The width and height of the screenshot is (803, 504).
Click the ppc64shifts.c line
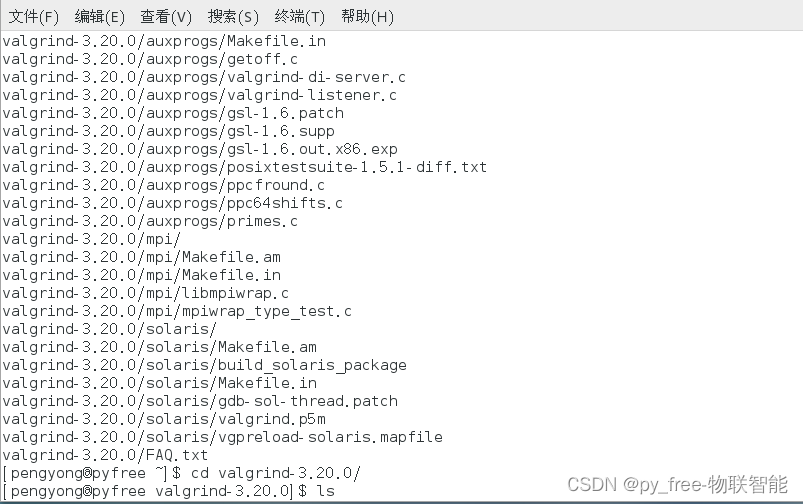(173, 203)
